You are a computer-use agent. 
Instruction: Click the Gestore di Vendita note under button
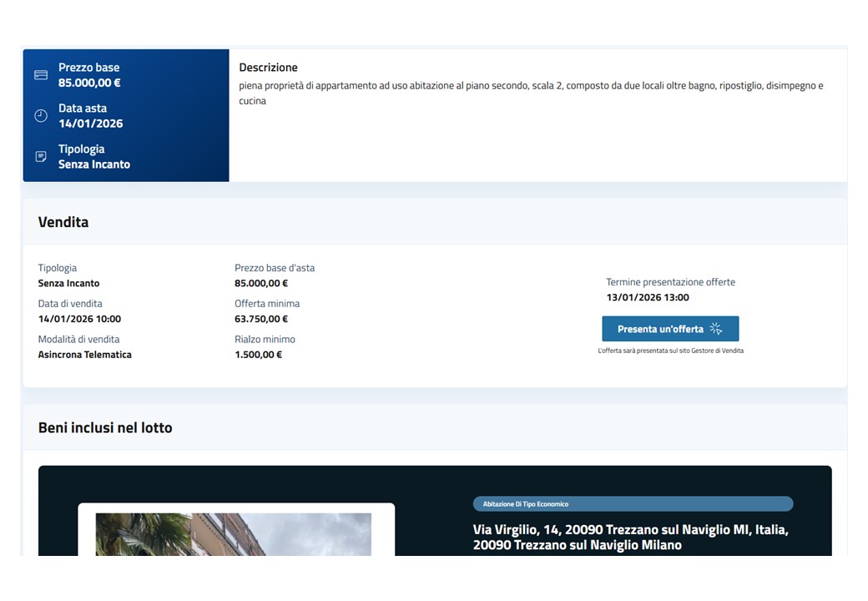pos(670,351)
